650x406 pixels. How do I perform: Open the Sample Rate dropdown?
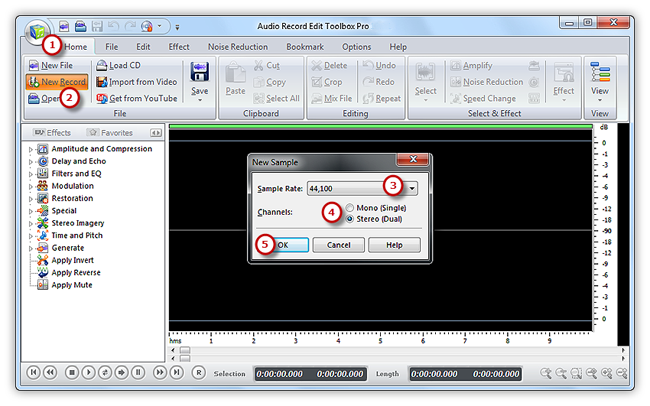click(412, 189)
